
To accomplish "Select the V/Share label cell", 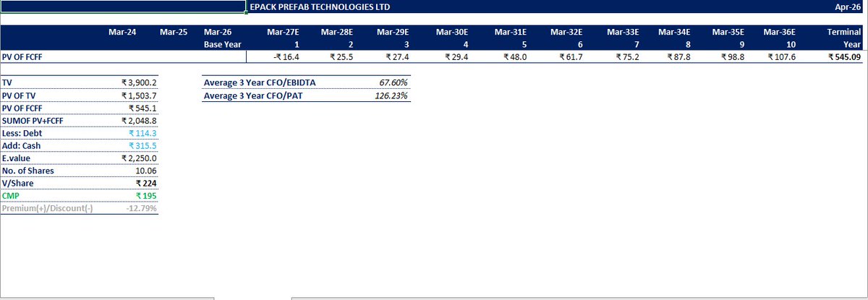I will pyautogui.click(x=17, y=183).
